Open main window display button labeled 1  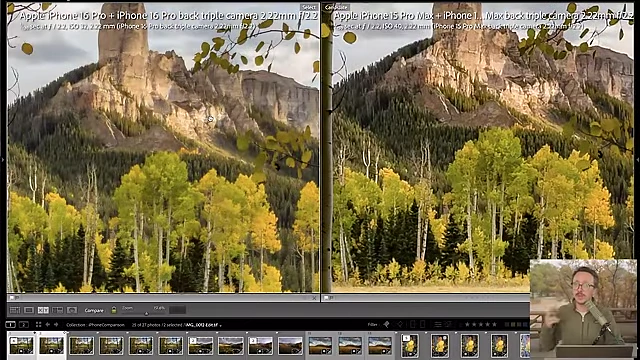coord(11,324)
